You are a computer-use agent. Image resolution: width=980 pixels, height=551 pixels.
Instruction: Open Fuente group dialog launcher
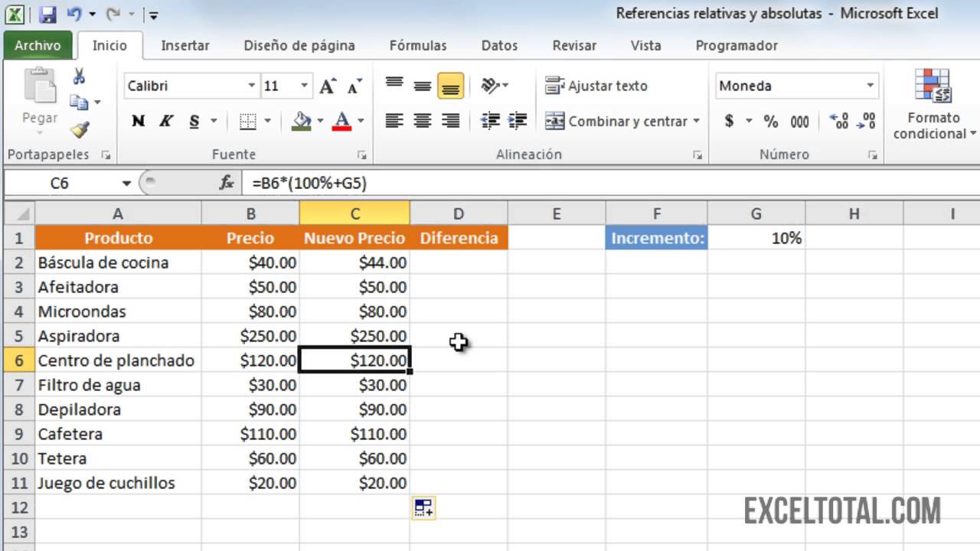[361, 155]
